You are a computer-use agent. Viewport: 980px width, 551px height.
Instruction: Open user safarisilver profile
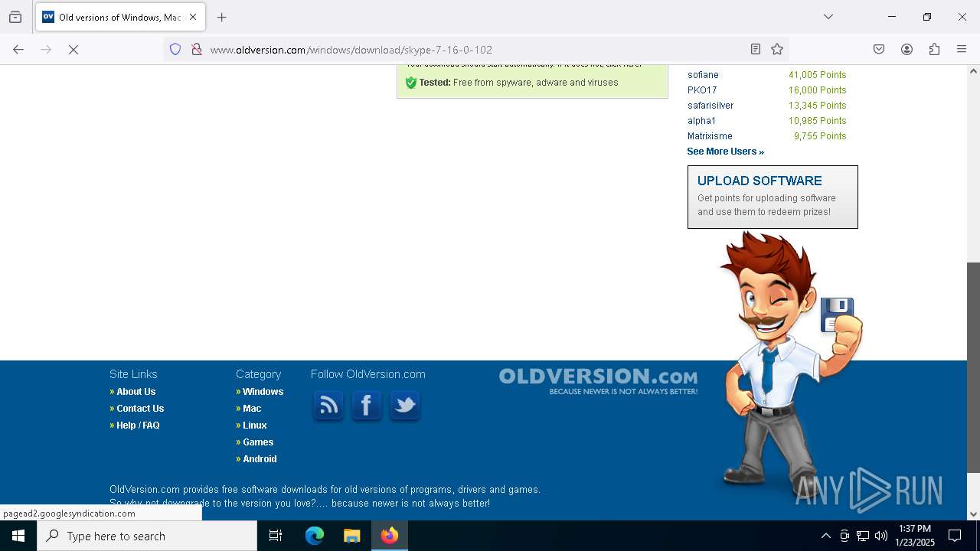[710, 106]
